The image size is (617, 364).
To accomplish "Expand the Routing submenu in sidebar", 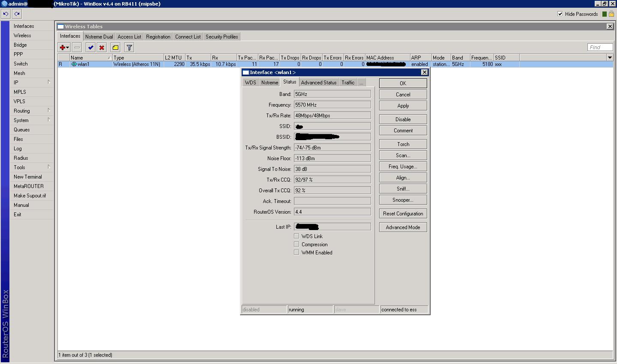I will click(x=31, y=110).
